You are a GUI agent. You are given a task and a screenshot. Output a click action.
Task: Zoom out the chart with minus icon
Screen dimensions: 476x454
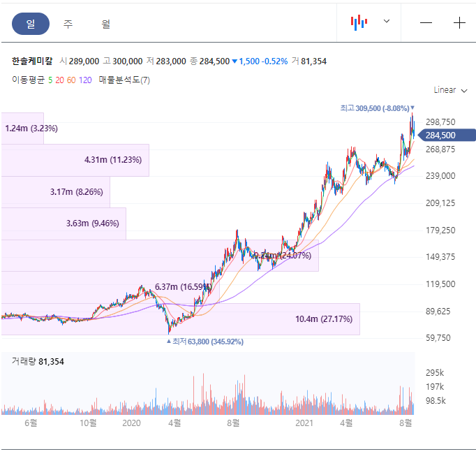pos(426,23)
